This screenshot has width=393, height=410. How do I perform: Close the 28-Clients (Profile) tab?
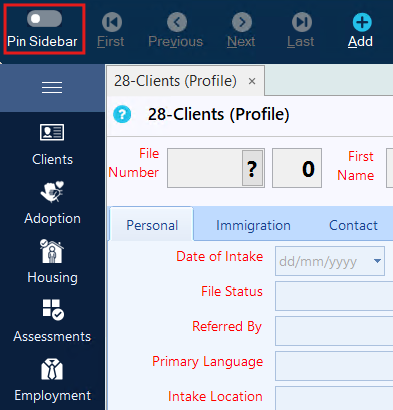pyautogui.click(x=252, y=81)
